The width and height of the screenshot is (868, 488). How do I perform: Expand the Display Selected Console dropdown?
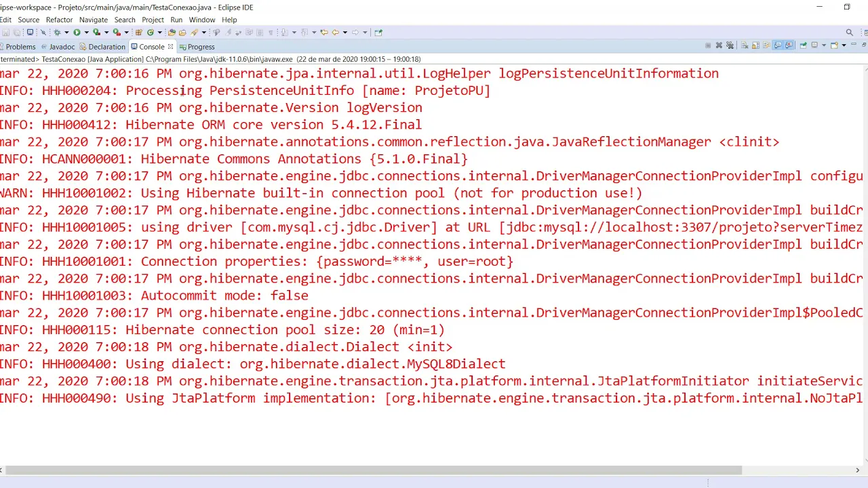coord(823,45)
